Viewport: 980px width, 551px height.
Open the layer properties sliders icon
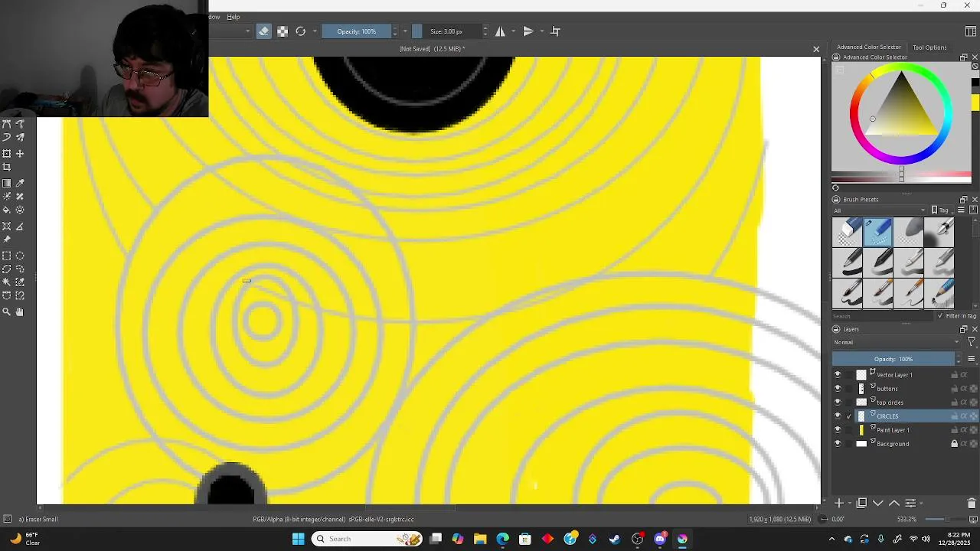click(910, 503)
